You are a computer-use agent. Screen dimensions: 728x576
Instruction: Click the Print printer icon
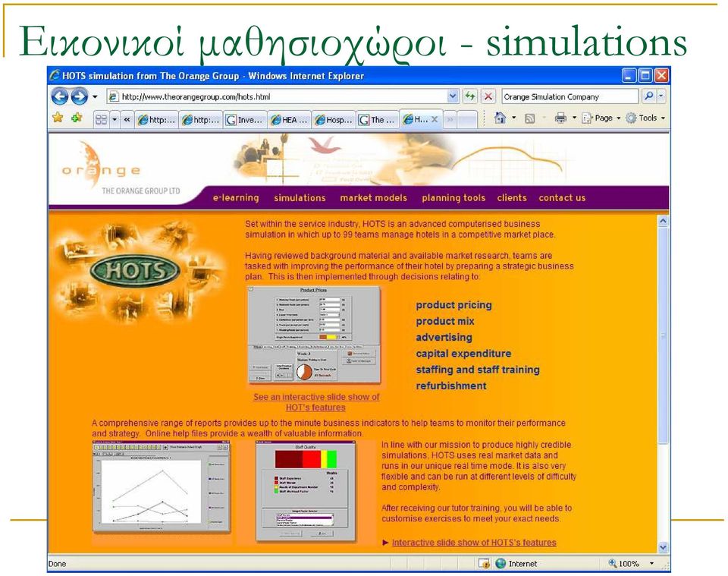click(561, 118)
